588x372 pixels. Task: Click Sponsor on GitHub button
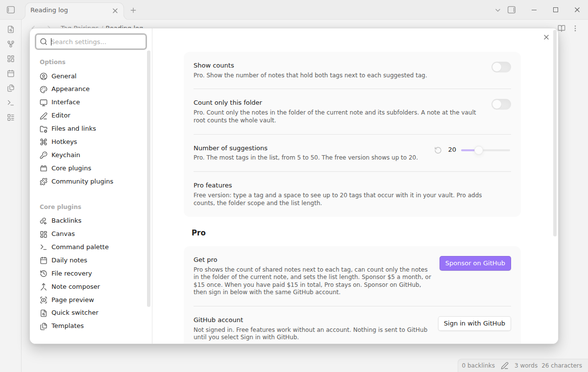pyautogui.click(x=475, y=263)
